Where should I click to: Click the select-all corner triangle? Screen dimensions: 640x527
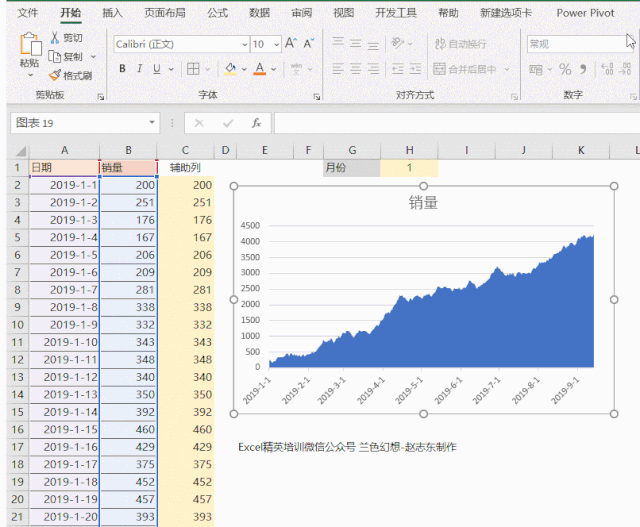20,151
